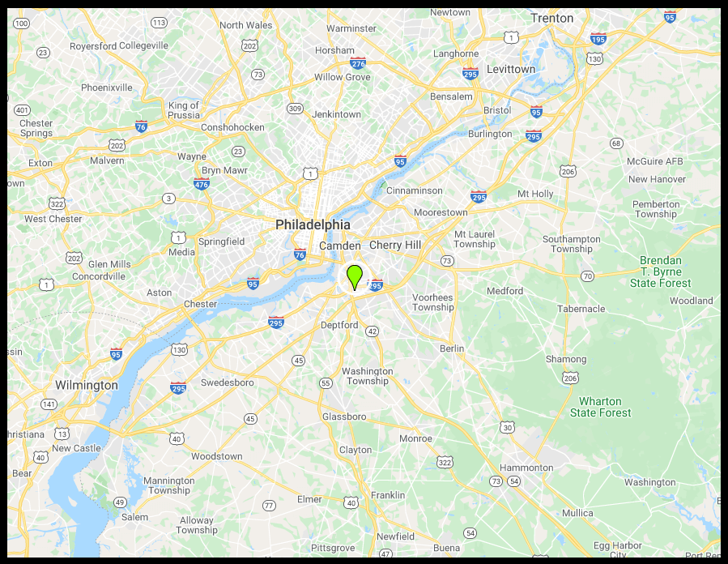Click the Route 42 marker near Deptford
The height and width of the screenshot is (564, 728).
(373, 331)
